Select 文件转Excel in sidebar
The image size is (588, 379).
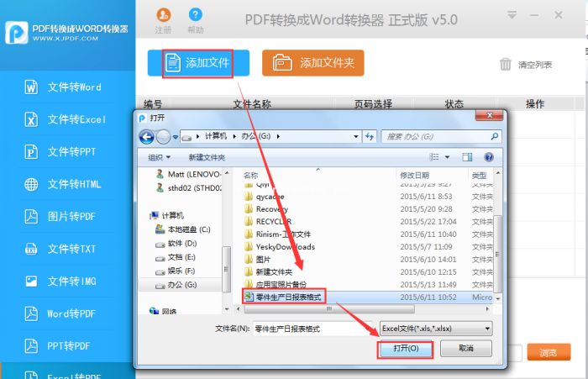tap(67, 119)
